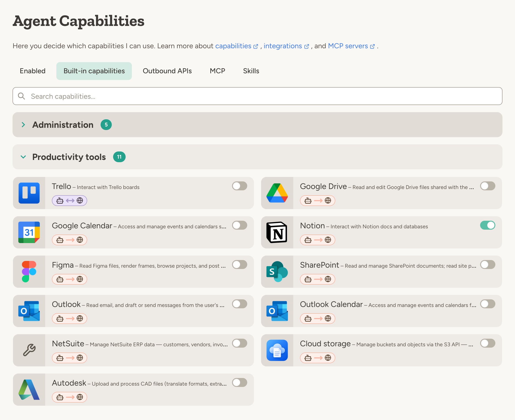Turn on the Cloud storage toggle
515x420 pixels.
click(488, 343)
